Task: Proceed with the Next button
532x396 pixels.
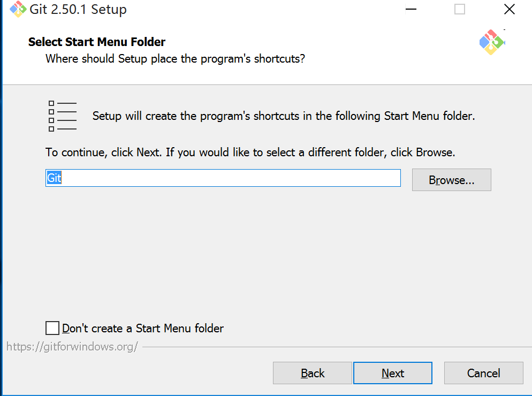Action: [x=392, y=374]
